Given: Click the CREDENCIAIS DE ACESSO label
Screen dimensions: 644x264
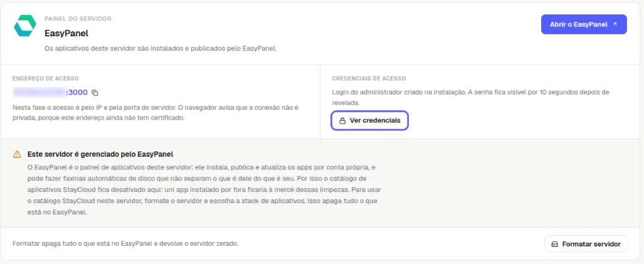Looking at the screenshot, I should pos(369,78).
